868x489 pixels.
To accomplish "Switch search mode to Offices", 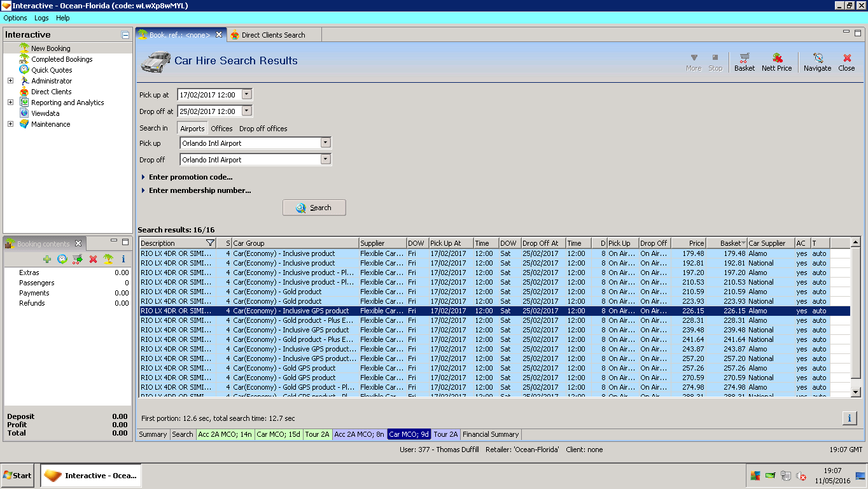I will click(221, 129).
